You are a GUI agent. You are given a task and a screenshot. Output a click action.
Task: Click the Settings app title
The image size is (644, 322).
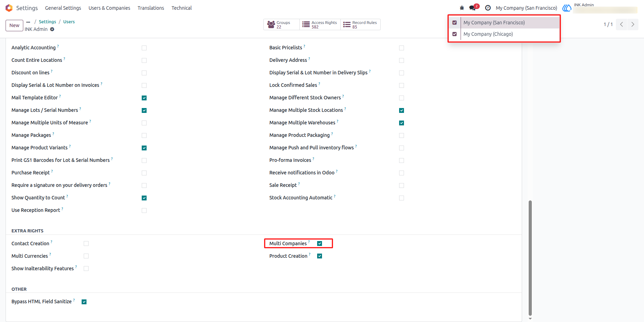coord(27,8)
